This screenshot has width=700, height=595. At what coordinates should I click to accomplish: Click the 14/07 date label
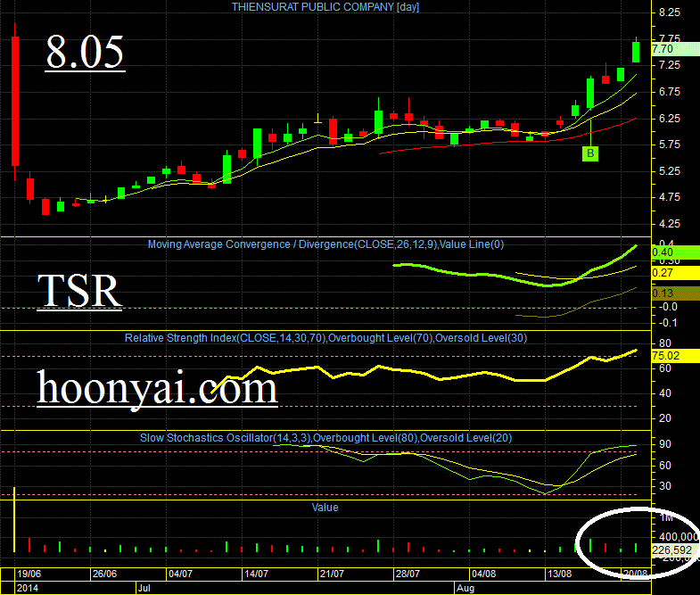click(x=256, y=574)
